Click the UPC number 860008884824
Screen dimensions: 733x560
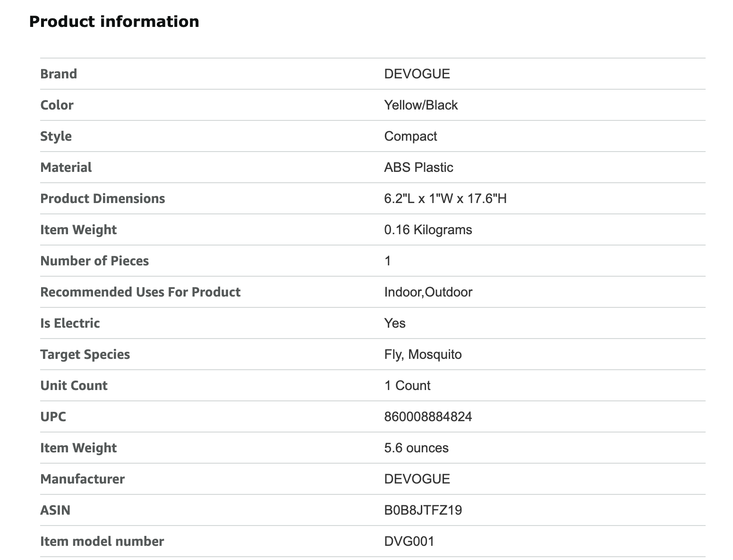428,416
